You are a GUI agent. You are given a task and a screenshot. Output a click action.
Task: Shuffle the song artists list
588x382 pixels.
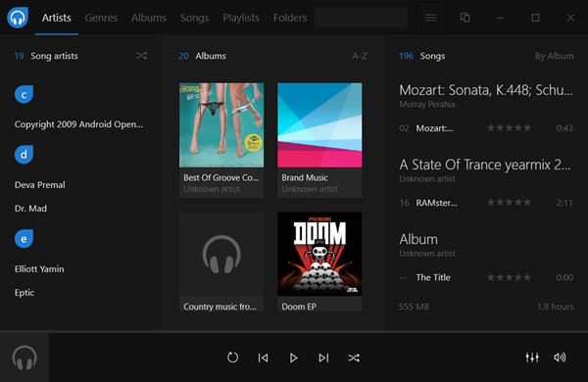141,56
